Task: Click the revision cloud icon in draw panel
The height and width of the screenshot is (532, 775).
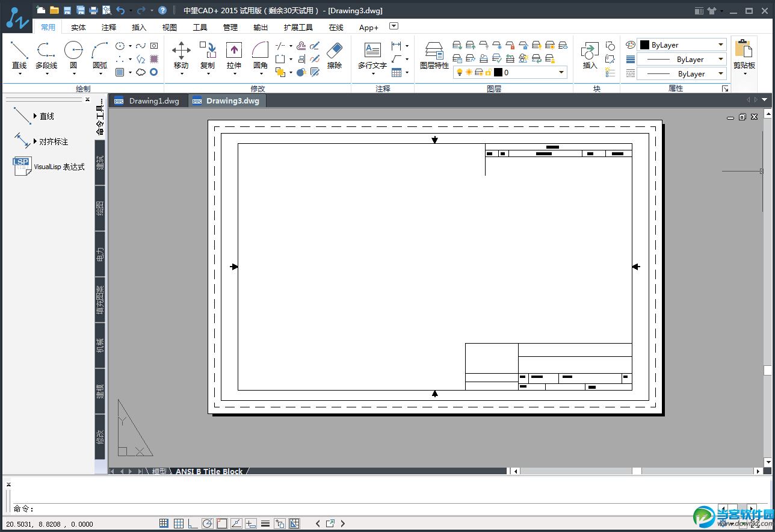Action: [140, 72]
